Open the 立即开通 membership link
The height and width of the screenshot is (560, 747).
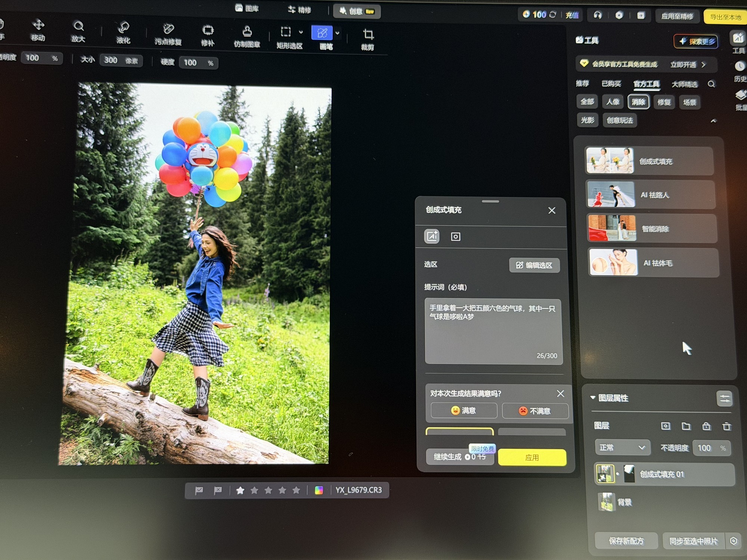(x=688, y=65)
